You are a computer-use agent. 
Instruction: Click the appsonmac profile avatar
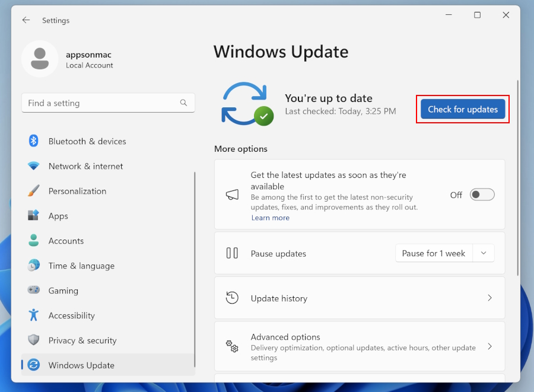point(40,59)
